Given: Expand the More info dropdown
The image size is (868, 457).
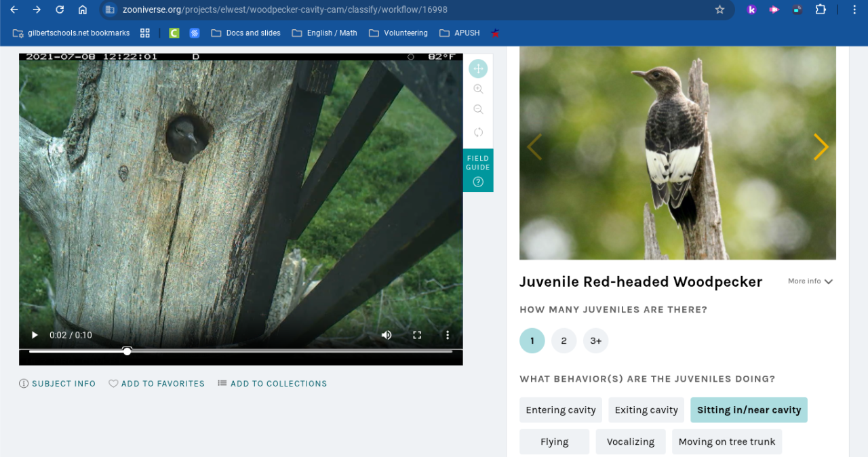Looking at the screenshot, I should tap(810, 281).
